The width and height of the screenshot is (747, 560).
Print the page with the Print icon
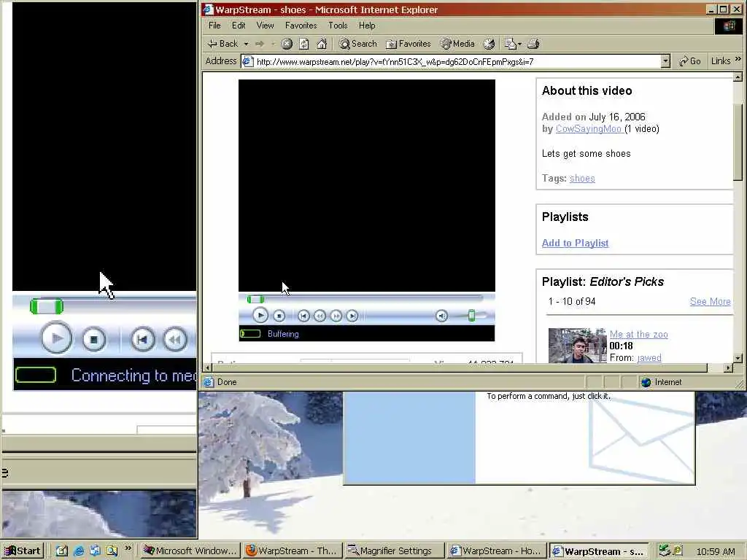tap(533, 44)
